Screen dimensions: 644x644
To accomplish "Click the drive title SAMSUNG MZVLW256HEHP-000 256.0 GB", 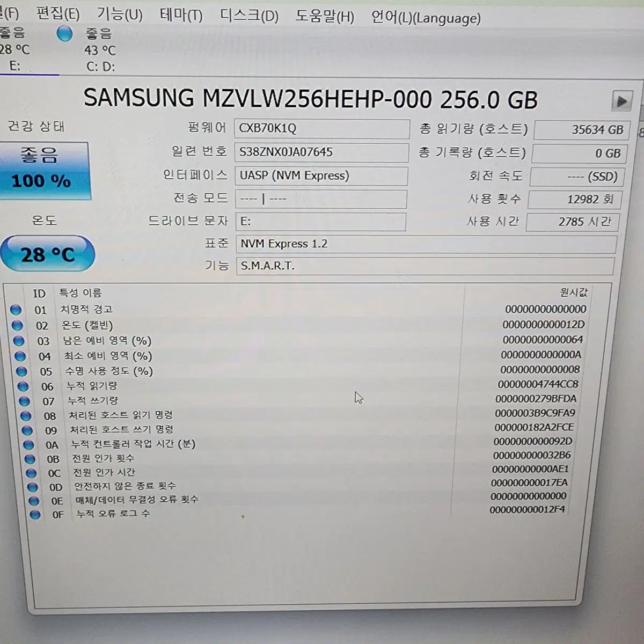I will click(311, 99).
